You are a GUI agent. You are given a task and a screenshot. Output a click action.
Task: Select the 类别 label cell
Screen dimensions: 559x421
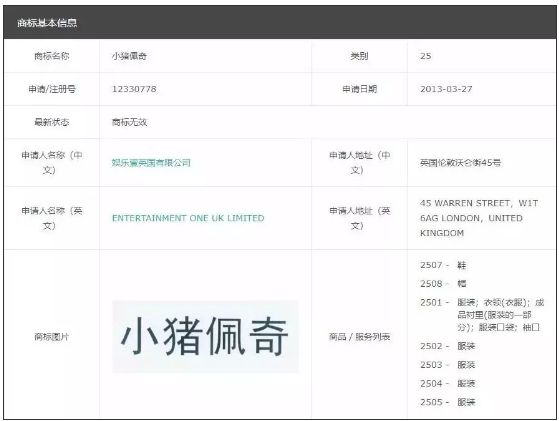click(x=359, y=56)
